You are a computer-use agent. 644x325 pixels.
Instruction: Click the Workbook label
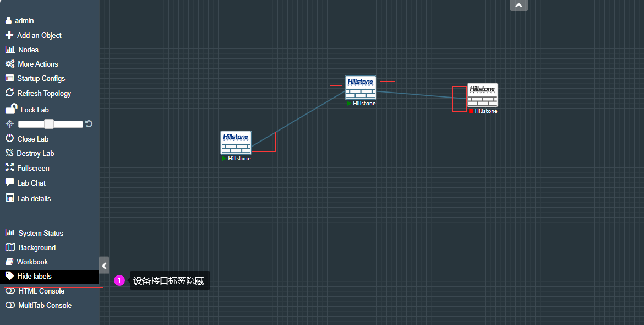[32, 262]
